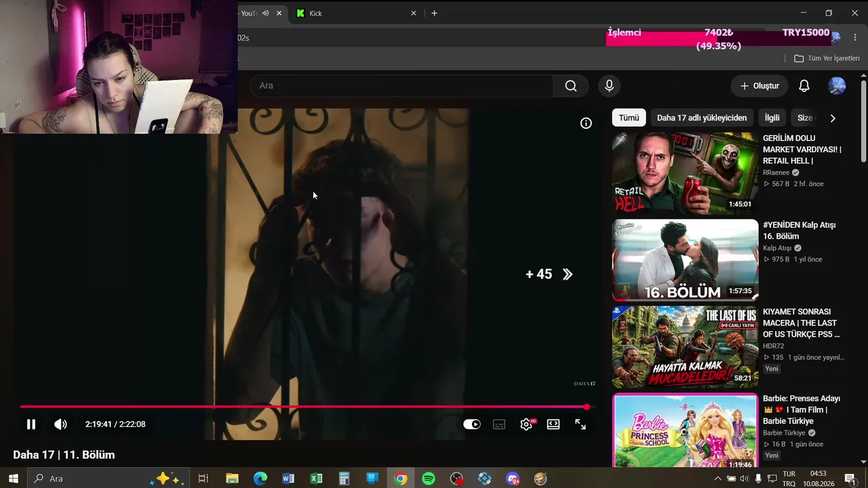Viewport: 868px width, 488px height.
Task: Open Spotify from the taskbar
Action: click(429, 479)
